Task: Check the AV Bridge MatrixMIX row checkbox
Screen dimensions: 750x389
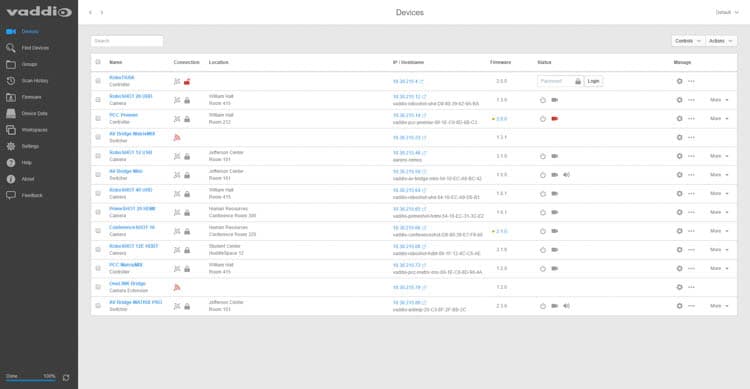Action: point(98,137)
